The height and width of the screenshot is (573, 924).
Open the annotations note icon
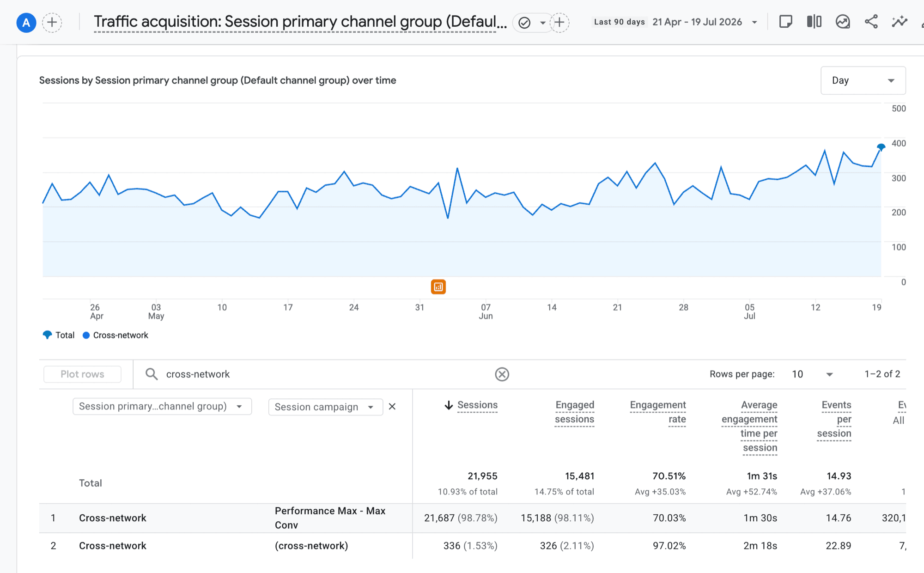pyautogui.click(x=785, y=22)
